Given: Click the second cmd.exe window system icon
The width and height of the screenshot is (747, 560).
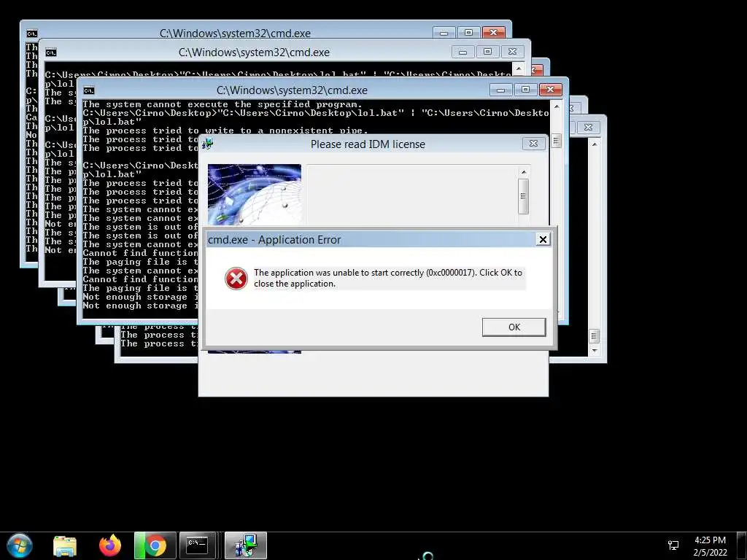Looking at the screenshot, I should click(51, 52).
